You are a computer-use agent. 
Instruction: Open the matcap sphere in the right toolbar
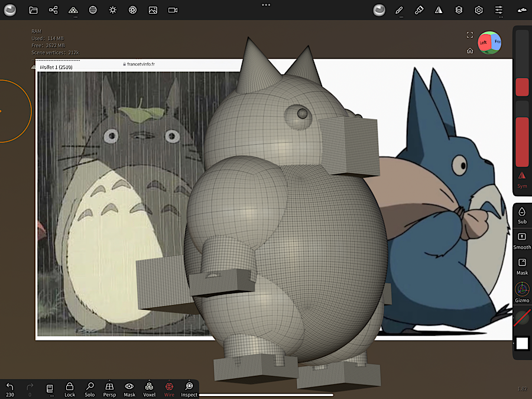click(379, 10)
